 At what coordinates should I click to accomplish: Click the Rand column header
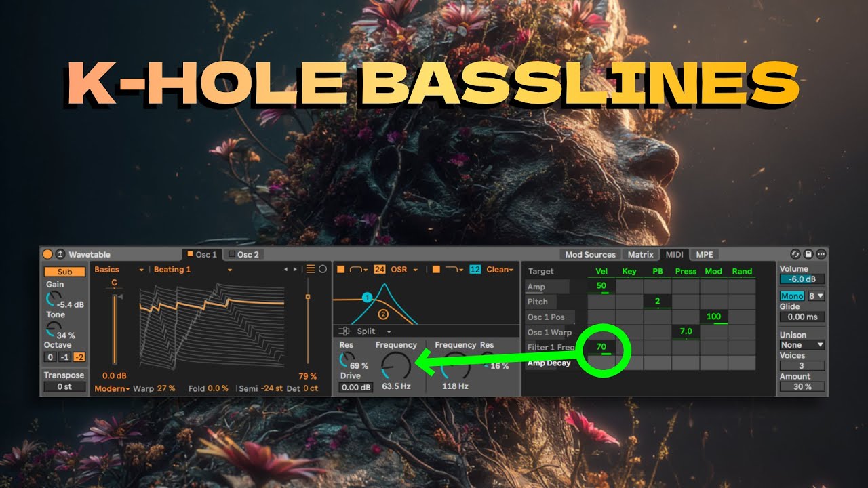pos(742,271)
